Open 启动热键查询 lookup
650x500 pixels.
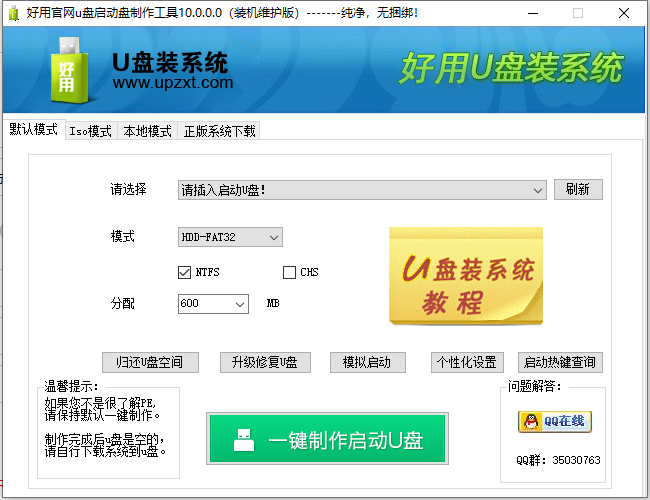pos(560,362)
